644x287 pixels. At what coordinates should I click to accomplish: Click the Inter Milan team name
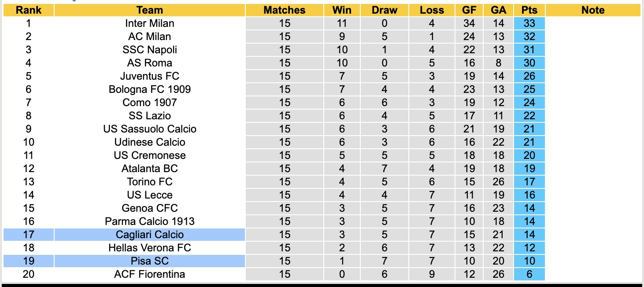(x=150, y=23)
